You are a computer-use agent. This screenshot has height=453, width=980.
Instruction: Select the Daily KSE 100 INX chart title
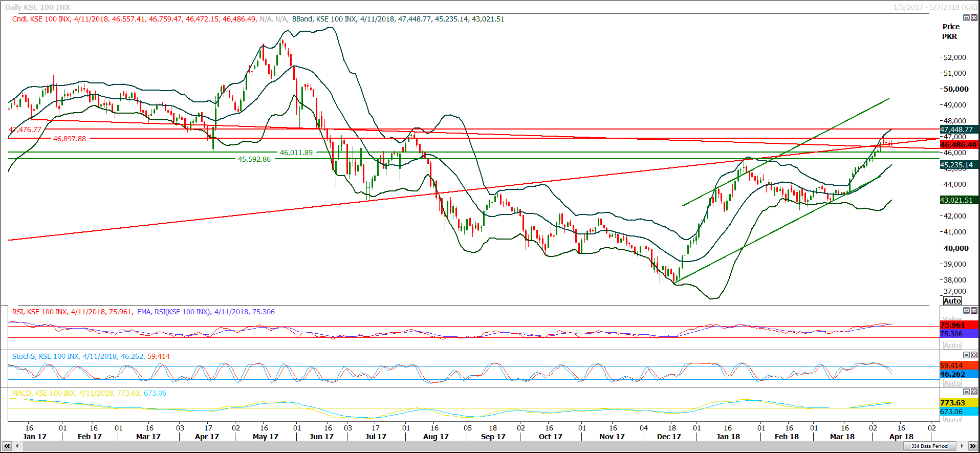click(37, 7)
